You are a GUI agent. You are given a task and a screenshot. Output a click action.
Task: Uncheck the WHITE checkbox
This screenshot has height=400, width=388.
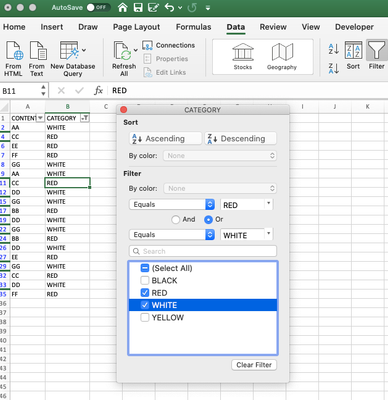(x=145, y=305)
